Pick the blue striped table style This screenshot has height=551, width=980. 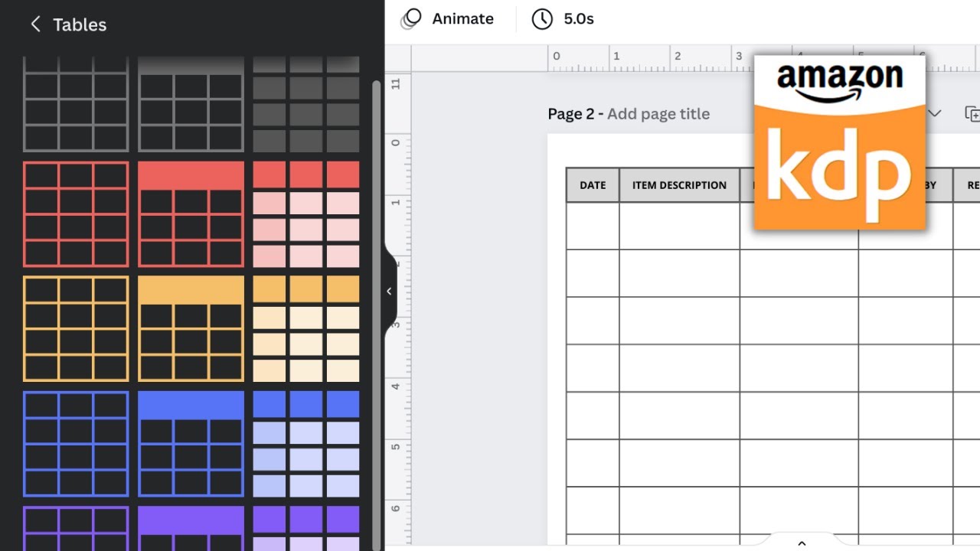[x=306, y=444]
